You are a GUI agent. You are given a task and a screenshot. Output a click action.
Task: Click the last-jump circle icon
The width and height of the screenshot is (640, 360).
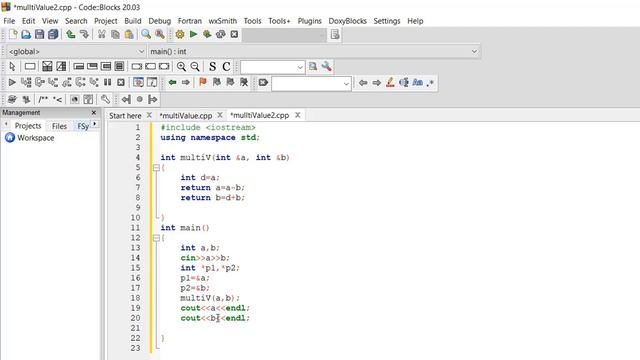(x=140, y=99)
